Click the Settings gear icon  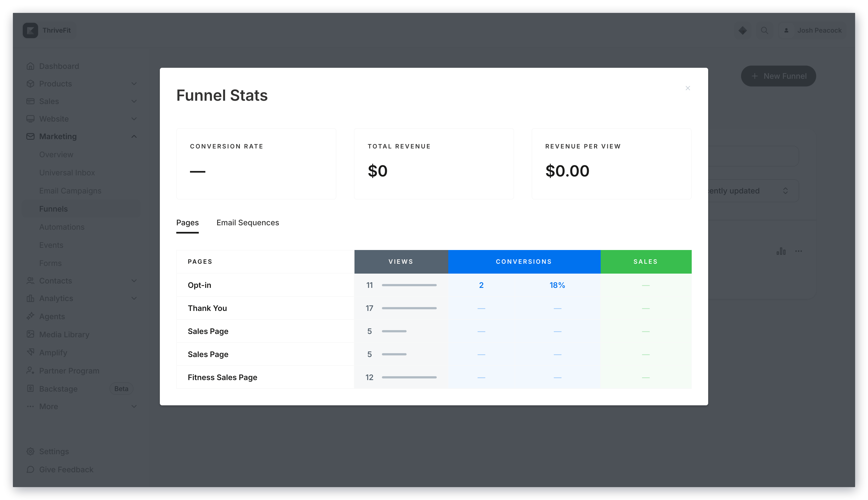coord(30,451)
